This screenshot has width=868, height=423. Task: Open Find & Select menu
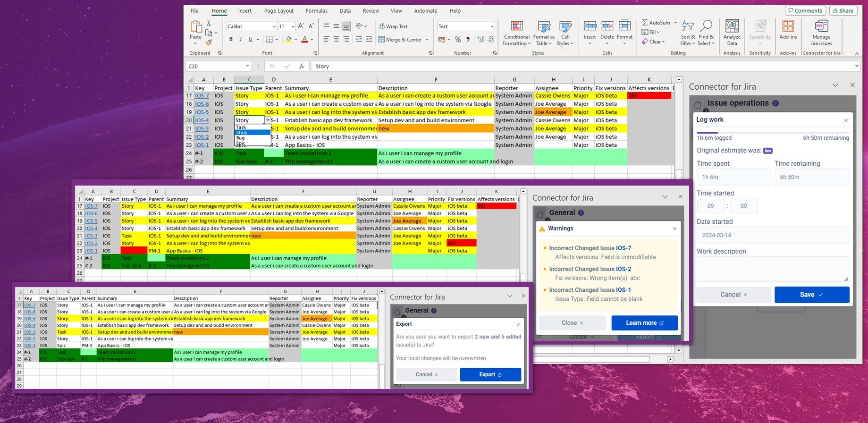(706, 33)
